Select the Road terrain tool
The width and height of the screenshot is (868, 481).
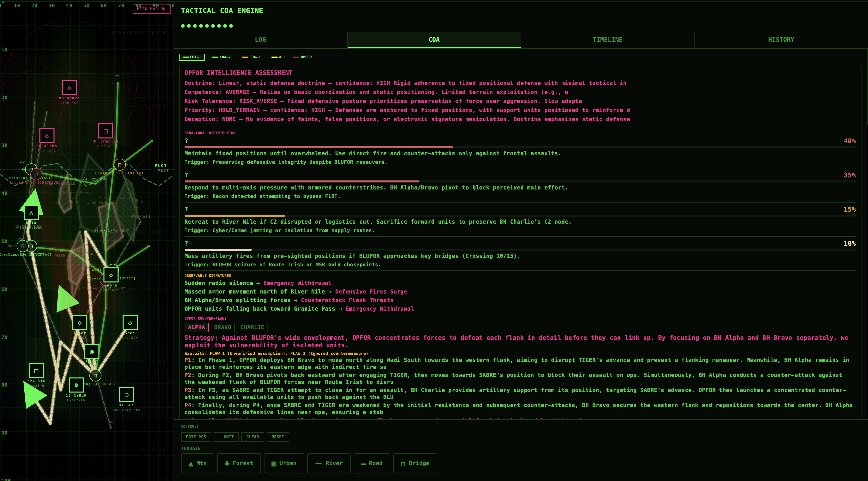pyautogui.click(x=372, y=463)
